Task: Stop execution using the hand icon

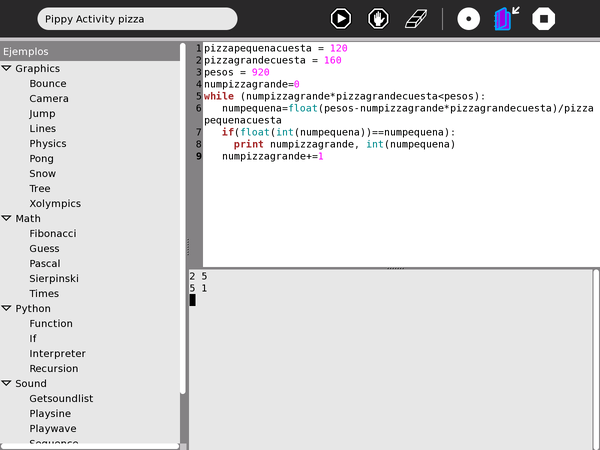Action: coord(378,18)
